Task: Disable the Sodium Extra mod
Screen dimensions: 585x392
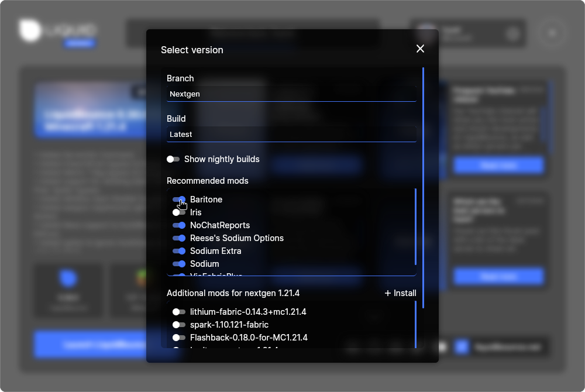Action: click(x=179, y=251)
